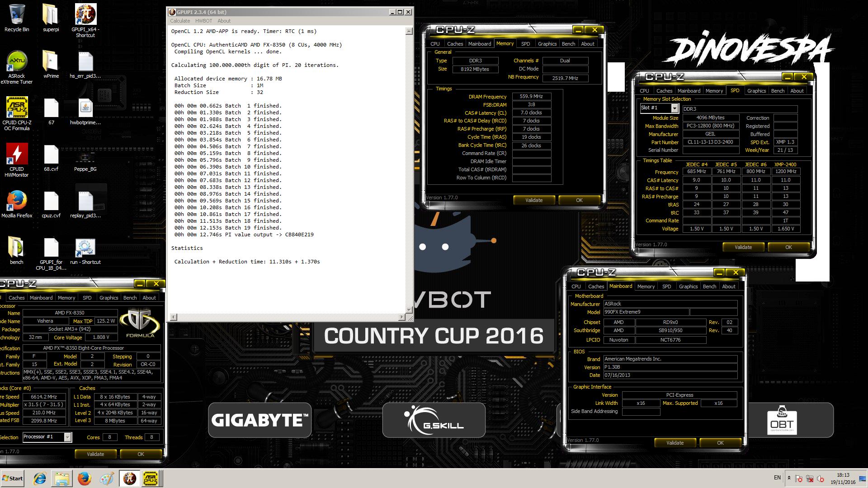The width and height of the screenshot is (868, 488).
Task: Open the replay_pid3 file icon
Action: (x=85, y=204)
